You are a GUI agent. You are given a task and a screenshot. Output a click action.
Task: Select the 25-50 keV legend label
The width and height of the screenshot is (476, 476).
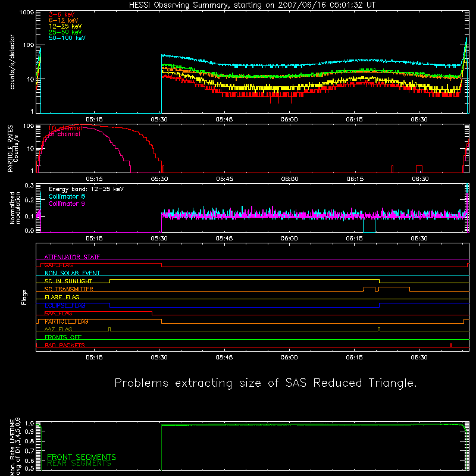[x=65, y=32]
